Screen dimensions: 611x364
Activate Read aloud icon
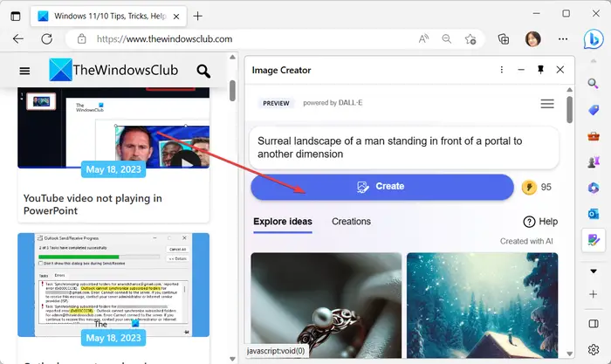pyautogui.click(x=423, y=39)
